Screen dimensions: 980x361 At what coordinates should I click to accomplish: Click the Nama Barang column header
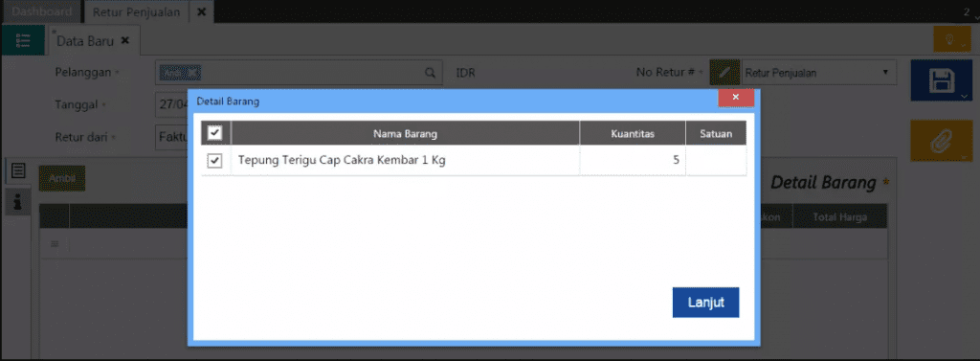[405, 133]
